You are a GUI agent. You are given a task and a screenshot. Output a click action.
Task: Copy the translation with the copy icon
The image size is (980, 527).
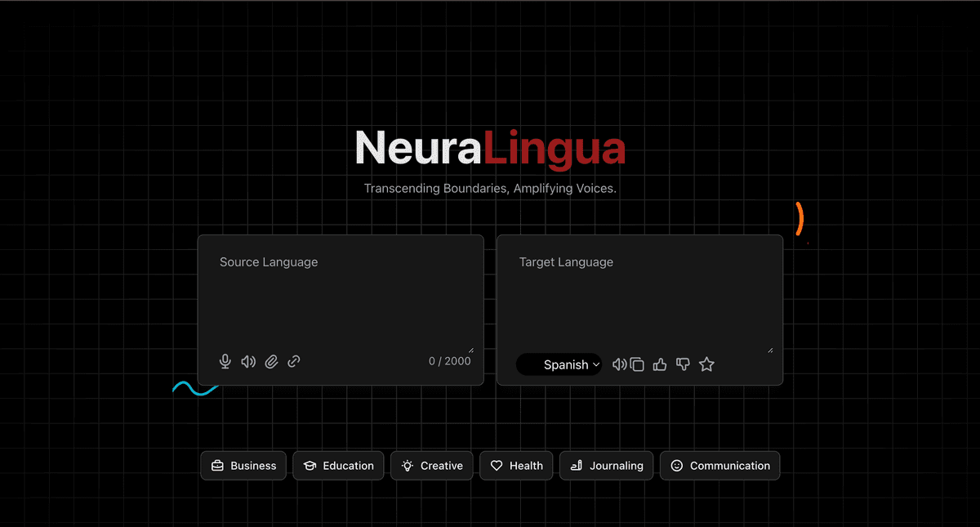click(x=638, y=364)
